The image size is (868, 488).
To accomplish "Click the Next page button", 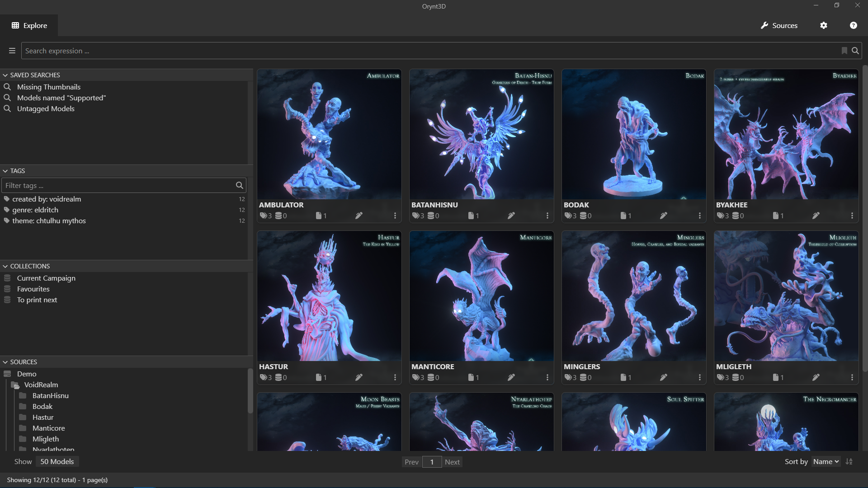I will (452, 462).
